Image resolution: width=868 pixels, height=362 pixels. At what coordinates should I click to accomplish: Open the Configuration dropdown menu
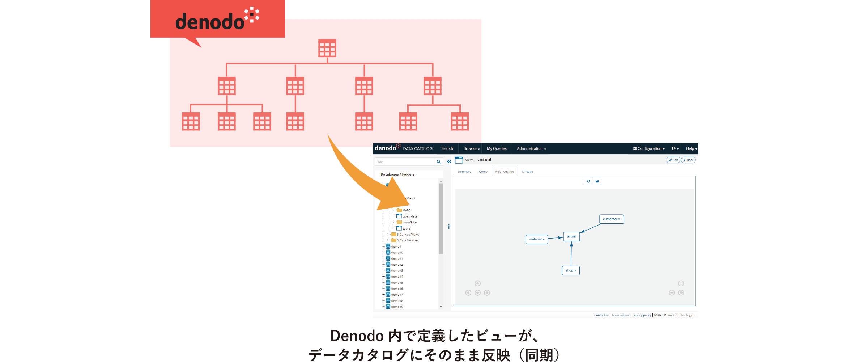(x=649, y=148)
